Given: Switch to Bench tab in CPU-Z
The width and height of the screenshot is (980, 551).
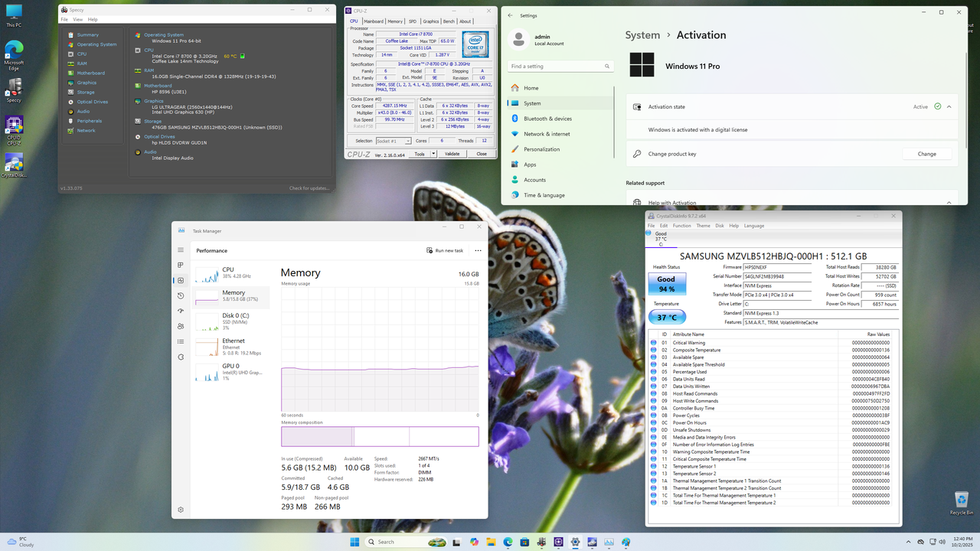Looking at the screenshot, I should (449, 21).
